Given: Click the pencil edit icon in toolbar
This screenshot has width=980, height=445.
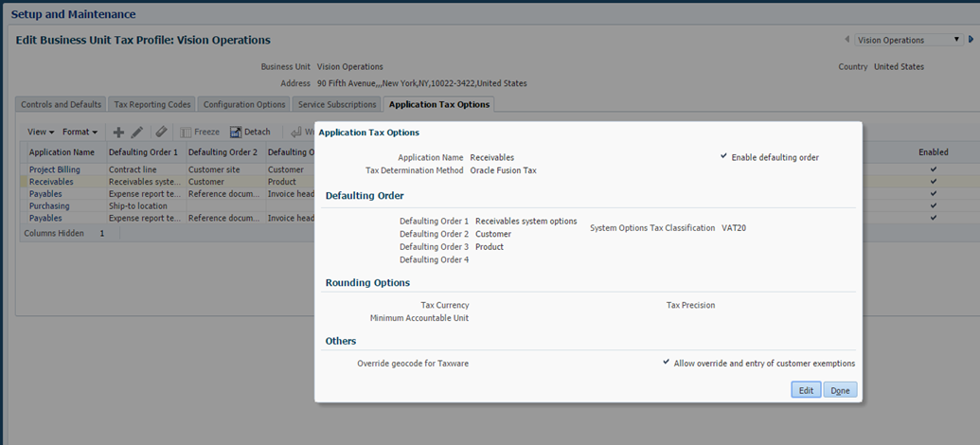Looking at the screenshot, I should 137,133.
